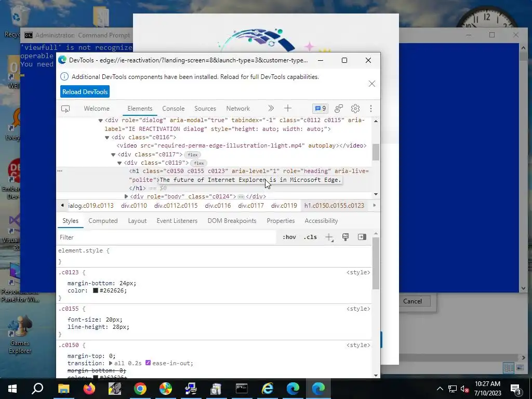Select h1.c0150.c0155.c0123 breadcrumb
The width and height of the screenshot is (532, 399).
click(334, 206)
